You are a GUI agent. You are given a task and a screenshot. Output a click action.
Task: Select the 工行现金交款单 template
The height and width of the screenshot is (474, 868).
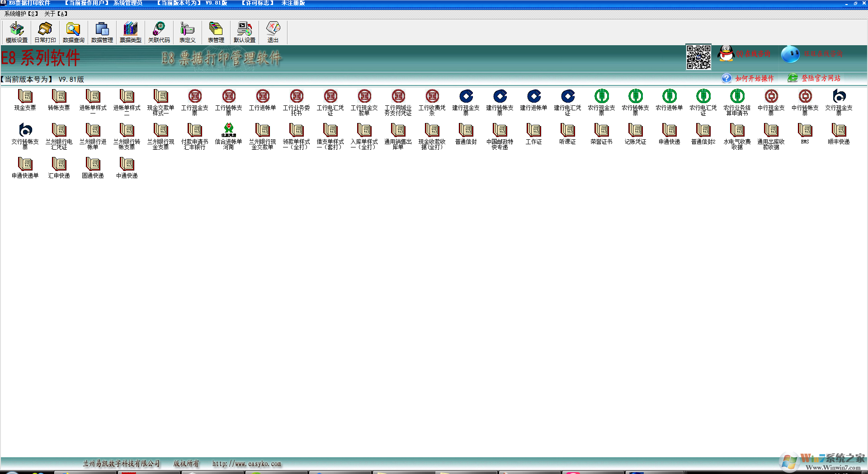[364, 102]
